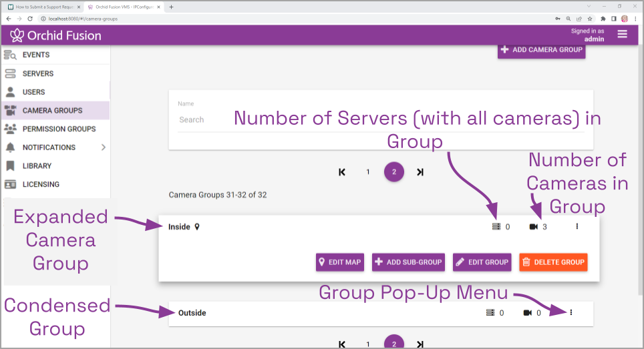
Task: Open Permission Groups in the sidebar
Action: click(55, 129)
